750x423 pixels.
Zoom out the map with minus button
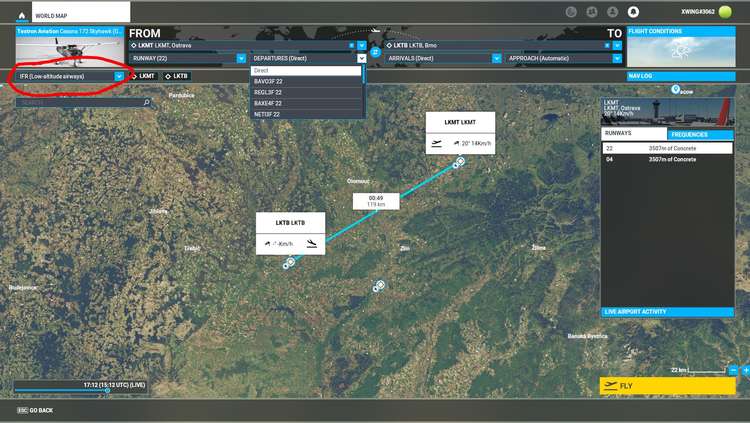pos(733,370)
